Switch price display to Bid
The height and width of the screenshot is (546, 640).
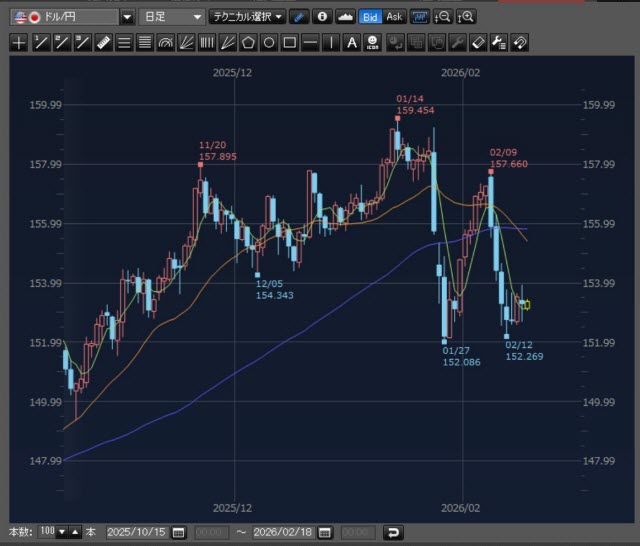pos(370,17)
